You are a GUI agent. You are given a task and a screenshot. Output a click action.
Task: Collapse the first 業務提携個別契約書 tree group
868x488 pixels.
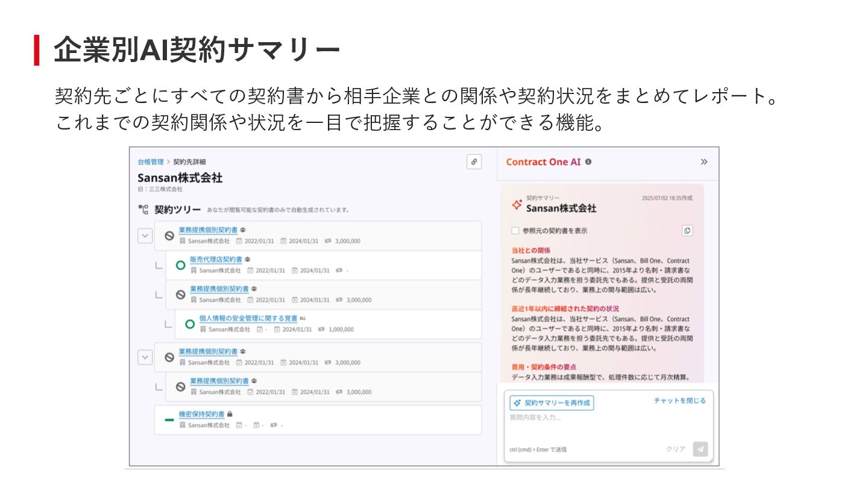[x=145, y=236]
